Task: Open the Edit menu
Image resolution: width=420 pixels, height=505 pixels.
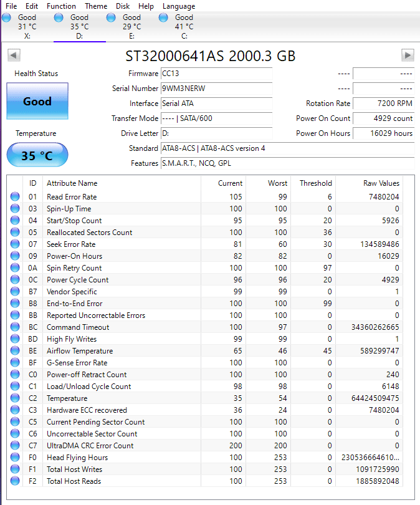Action: point(32,6)
